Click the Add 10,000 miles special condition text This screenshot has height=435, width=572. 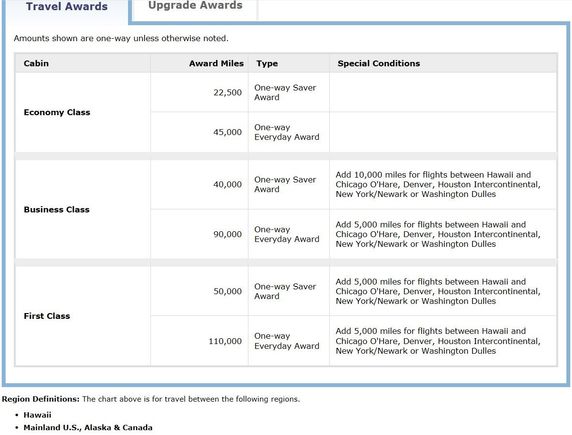coord(438,184)
